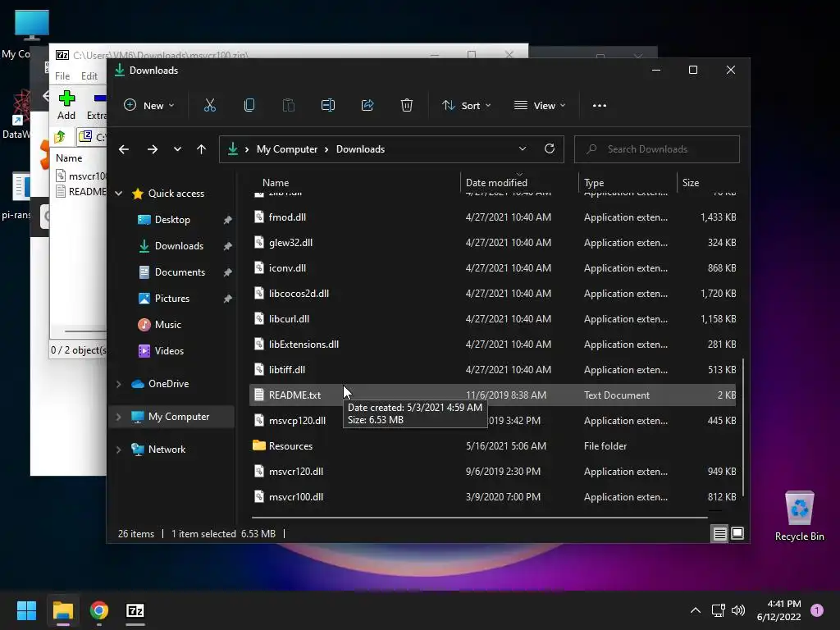Image resolution: width=840 pixels, height=630 pixels.
Task: Refresh the Downloads folder listing
Action: point(549,149)
